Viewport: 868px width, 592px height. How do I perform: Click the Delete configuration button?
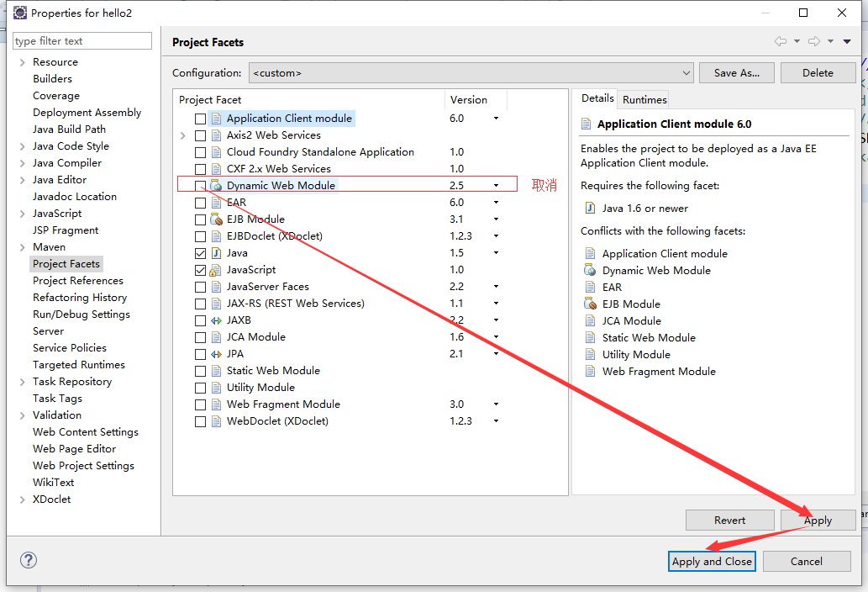[x=818, y=73]
